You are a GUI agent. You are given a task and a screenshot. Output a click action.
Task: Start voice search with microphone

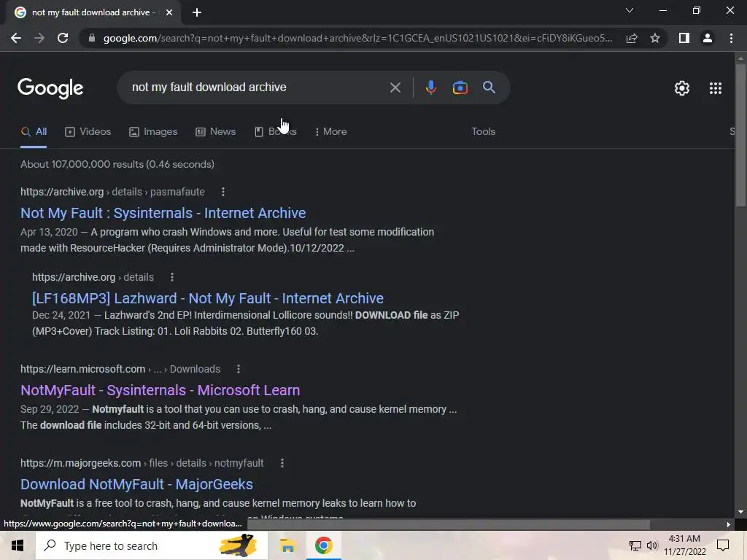[x=430, y=87]
